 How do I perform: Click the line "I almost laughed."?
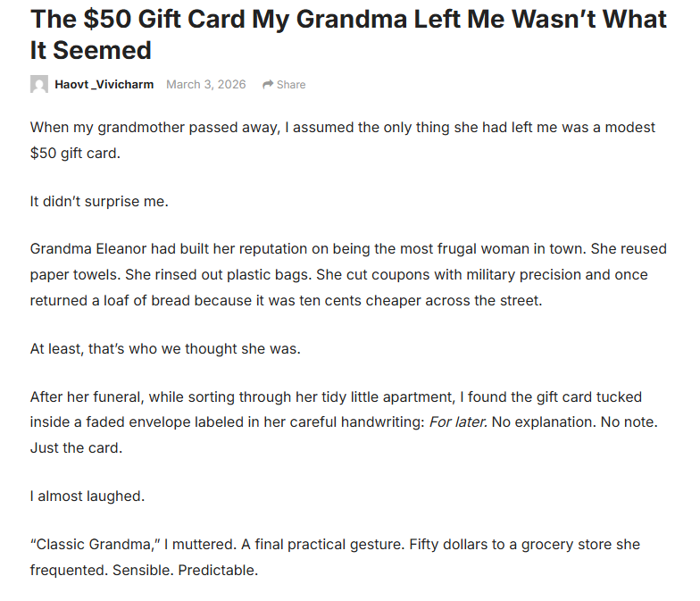coord(86,496)
